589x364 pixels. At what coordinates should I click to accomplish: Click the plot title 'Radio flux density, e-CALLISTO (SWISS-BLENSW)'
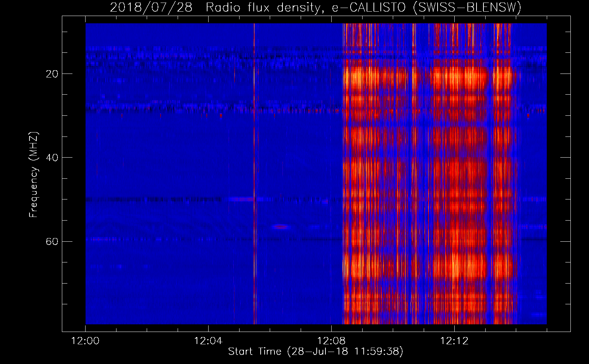[364, 8]
